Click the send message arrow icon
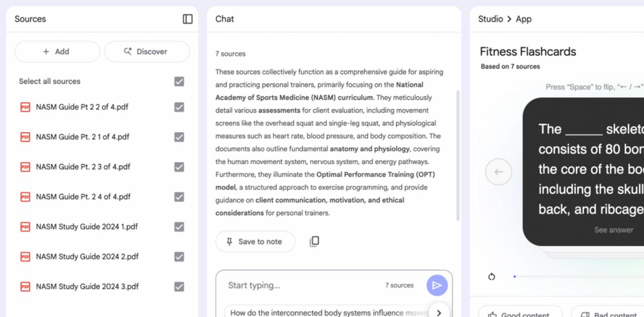 coord(437,285)
